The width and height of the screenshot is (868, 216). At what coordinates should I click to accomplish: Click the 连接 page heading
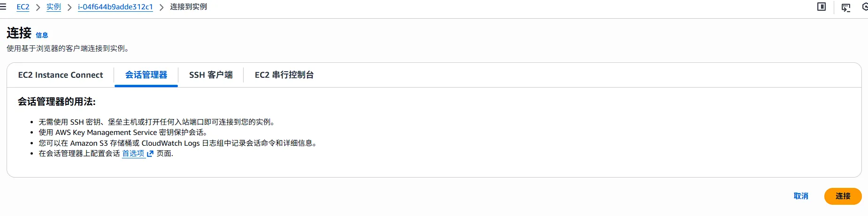tap(19, 33)
